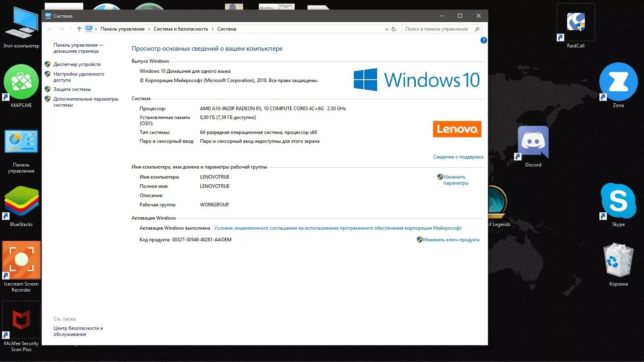The image size is (644, 362).
Task: Open the Zona desktop shortcut
Action: coord(618,85)
